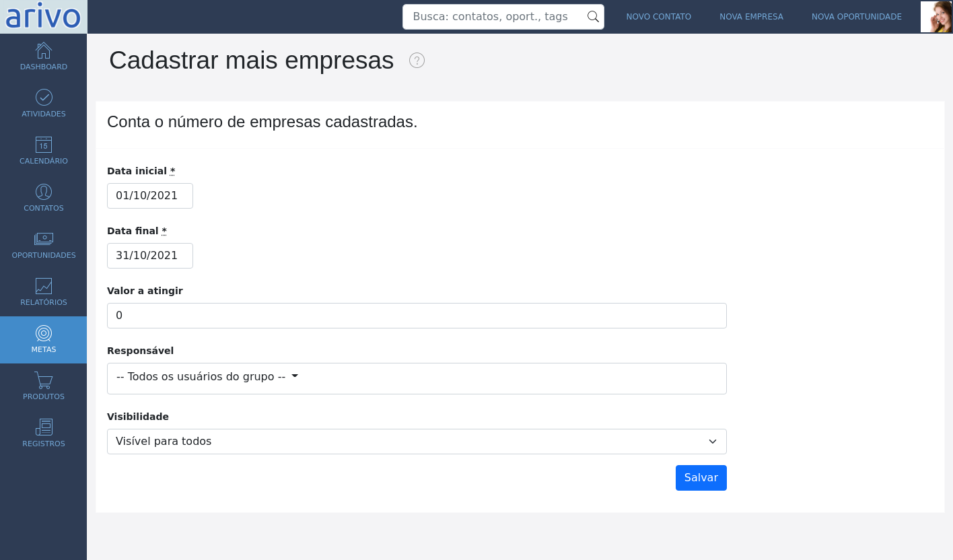Open Atividades checkmark icon in sidebar
Screen dimensions: 953x560
[x=44, y=98]
